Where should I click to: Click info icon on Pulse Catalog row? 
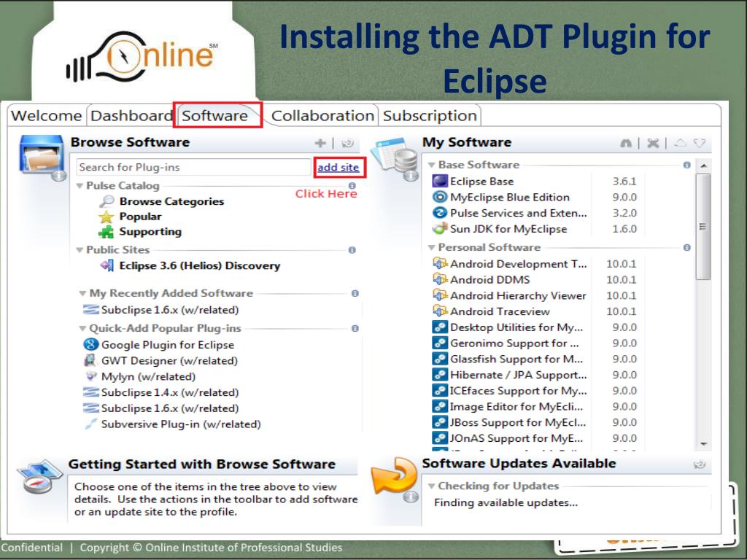pos(352,186)
